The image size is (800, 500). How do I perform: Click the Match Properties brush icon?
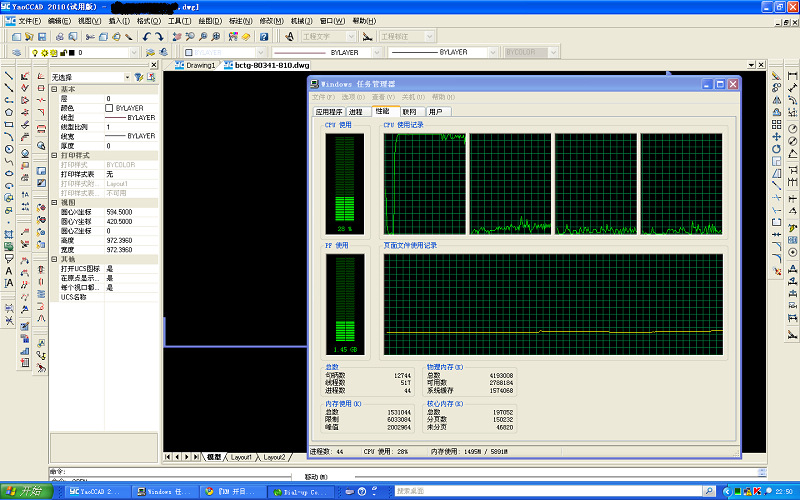129,37
